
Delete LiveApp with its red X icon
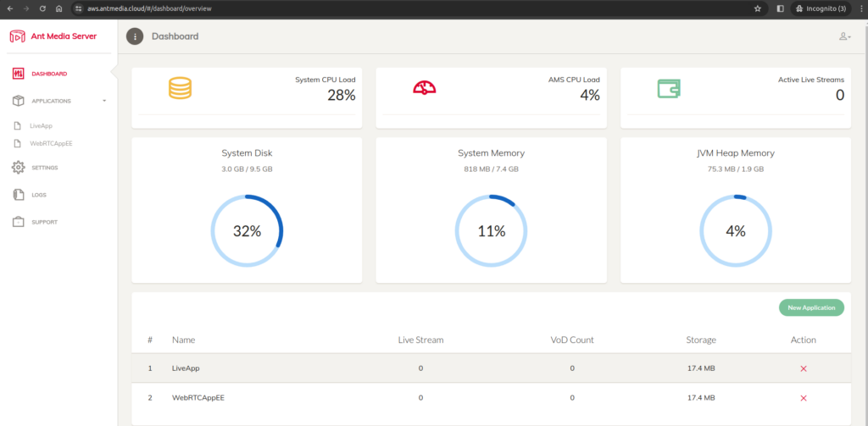[x=804, y=368]
